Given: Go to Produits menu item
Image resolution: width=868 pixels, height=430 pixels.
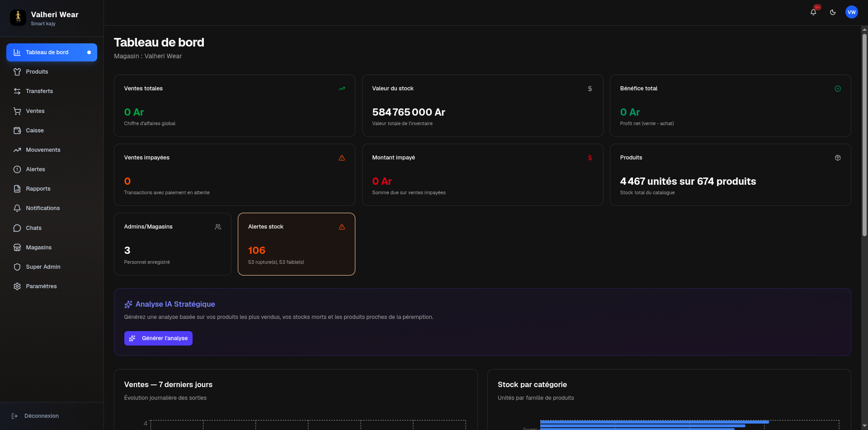Looking at the screenshot, I should click(52, 72).
